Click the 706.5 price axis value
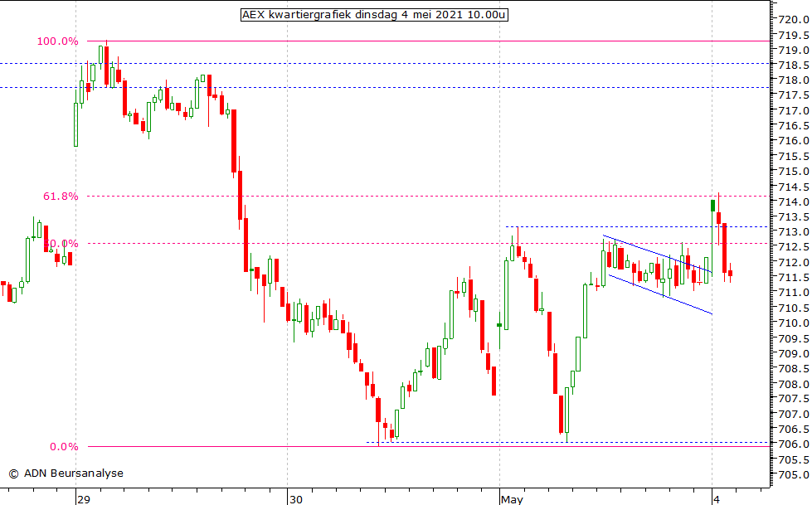Viewport: 812px width, 505px height. point(793,430)
